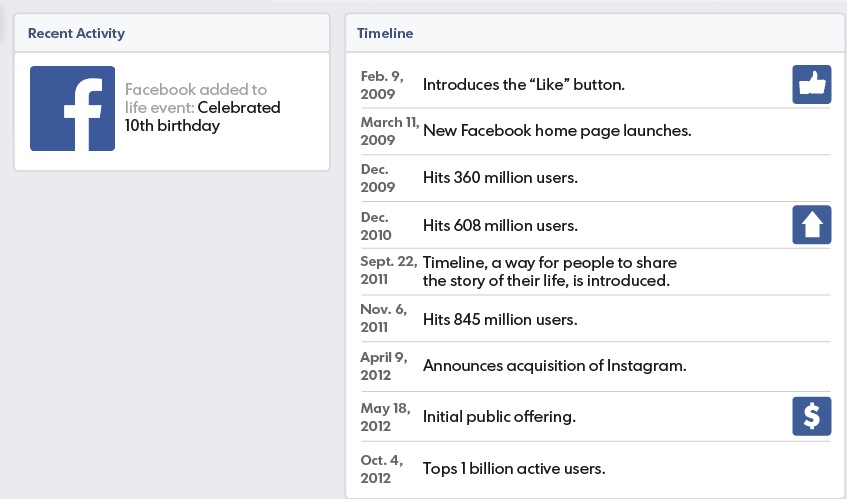
Task: Click the thumbs-up Like icon
Action: (811, 85)
